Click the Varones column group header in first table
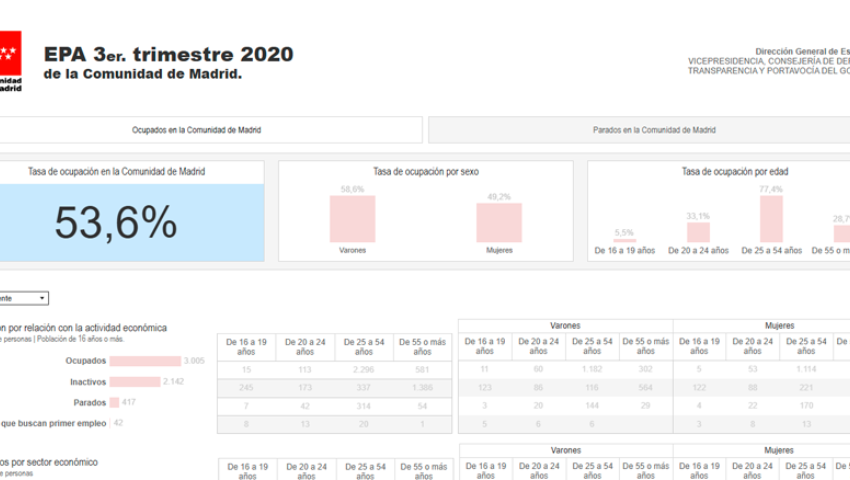 pos(565,325)
